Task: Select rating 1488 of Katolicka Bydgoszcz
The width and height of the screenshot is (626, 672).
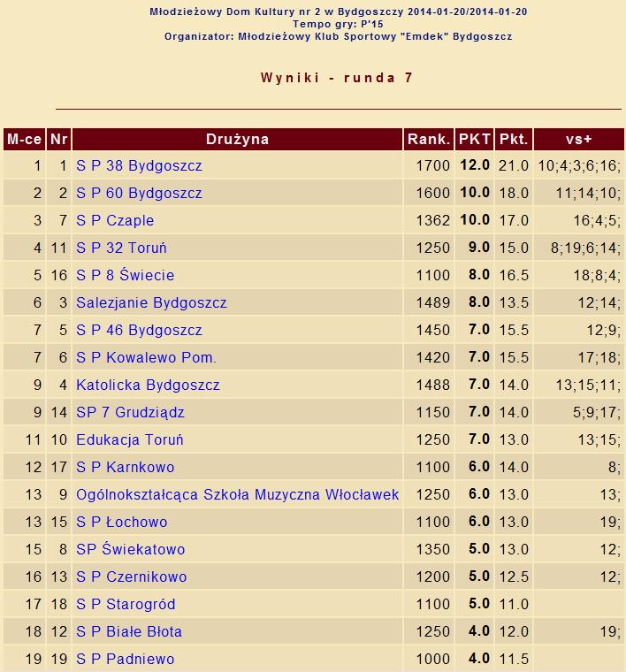Action: point(432,385)
